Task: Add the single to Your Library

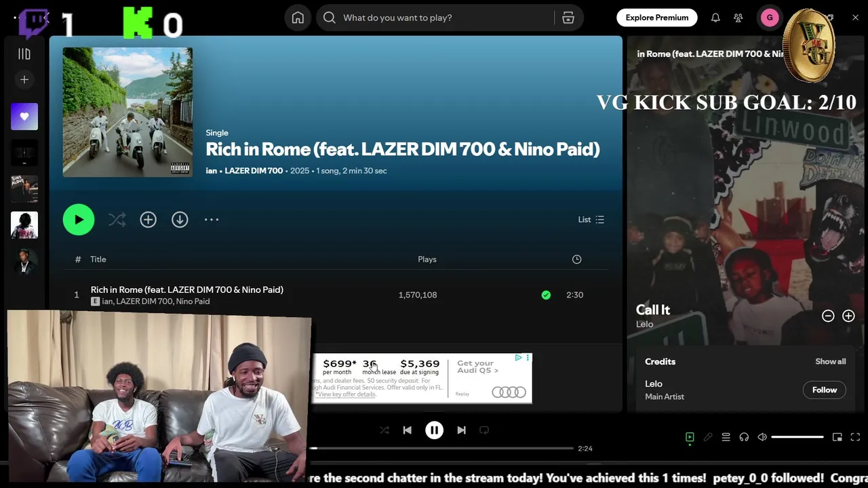Action: tap(148, 220)
